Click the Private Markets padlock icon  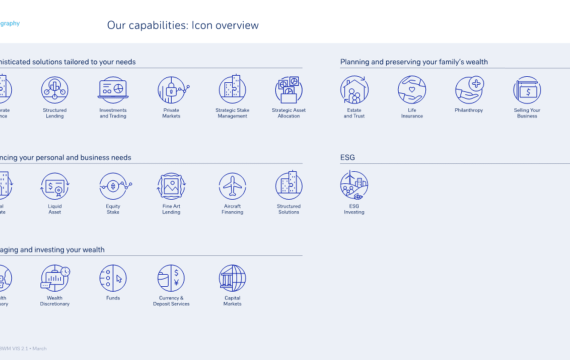pos(173,90)
